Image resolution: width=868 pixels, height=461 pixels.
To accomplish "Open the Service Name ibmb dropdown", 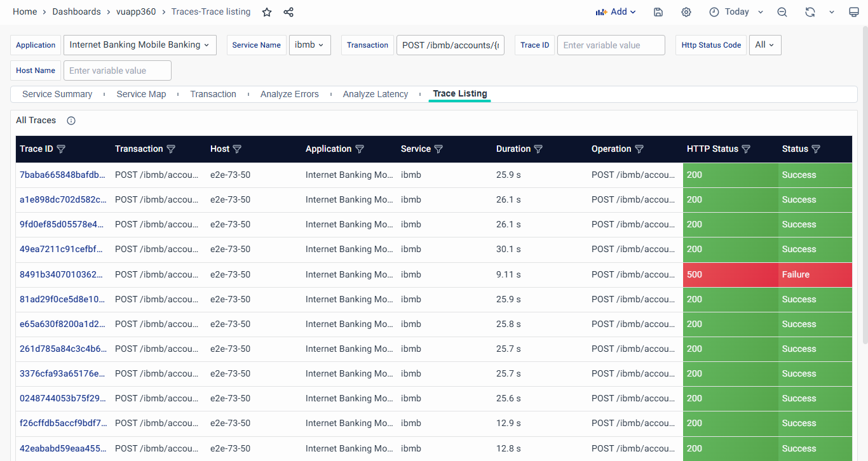I will [x=309, y=45].
